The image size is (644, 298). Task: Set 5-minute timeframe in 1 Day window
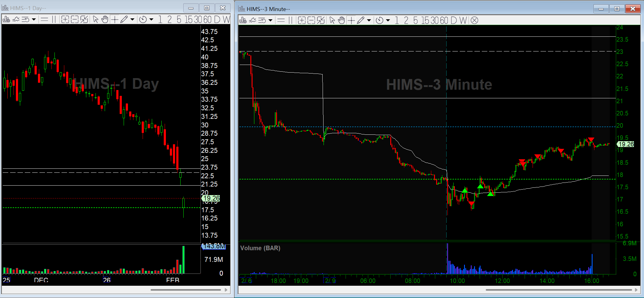179,20
